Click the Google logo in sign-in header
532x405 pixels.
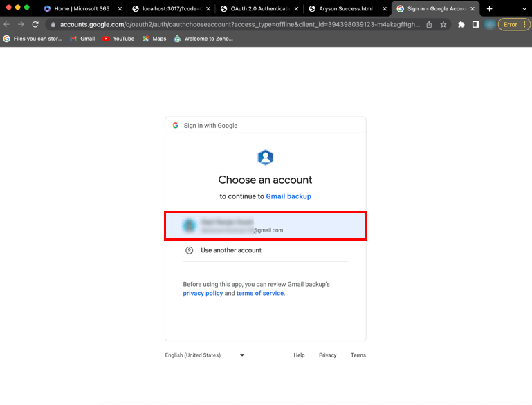[x=176, y=125]
